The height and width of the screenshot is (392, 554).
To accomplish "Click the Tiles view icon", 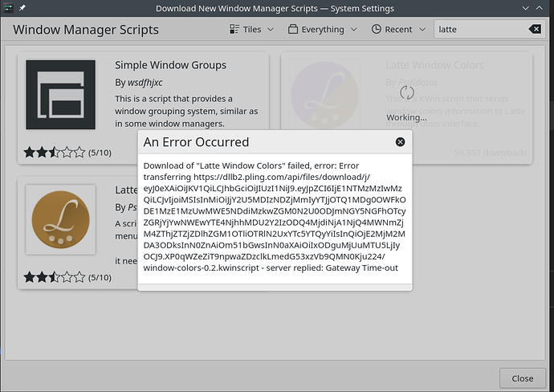I will [x=234, y=29].
